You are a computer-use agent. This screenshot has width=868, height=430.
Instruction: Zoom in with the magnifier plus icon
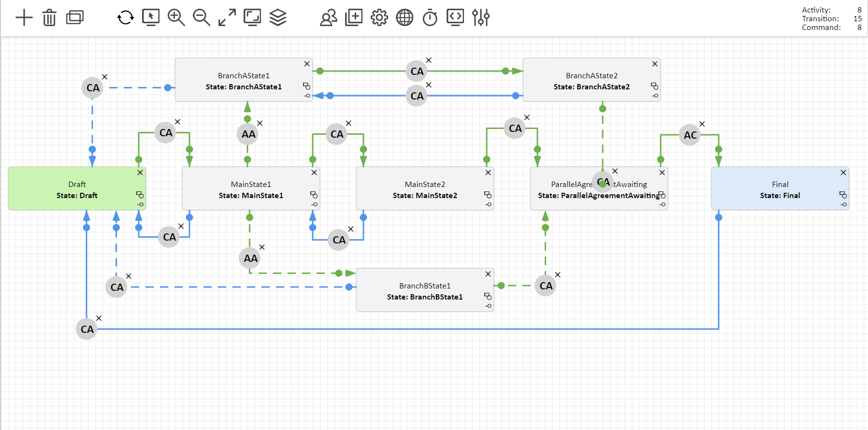(176, 18)
